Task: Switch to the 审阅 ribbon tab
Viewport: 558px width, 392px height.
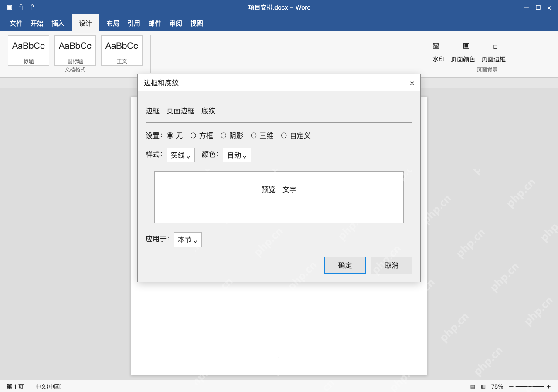Action: [176, 23]
